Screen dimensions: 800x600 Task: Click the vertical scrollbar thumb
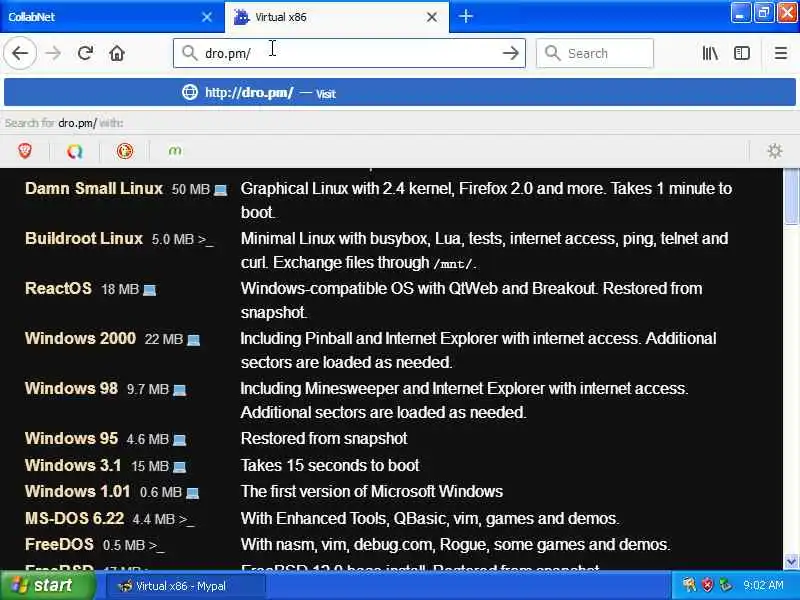[x=791, y=196]
